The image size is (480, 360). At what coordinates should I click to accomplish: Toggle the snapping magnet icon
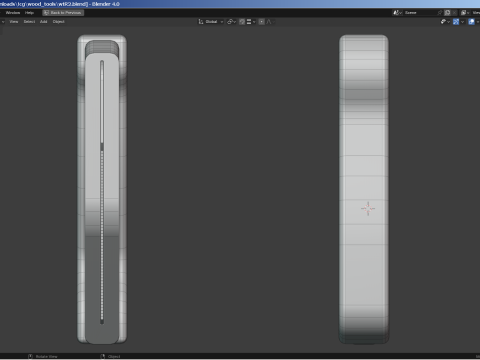(242, 22)
